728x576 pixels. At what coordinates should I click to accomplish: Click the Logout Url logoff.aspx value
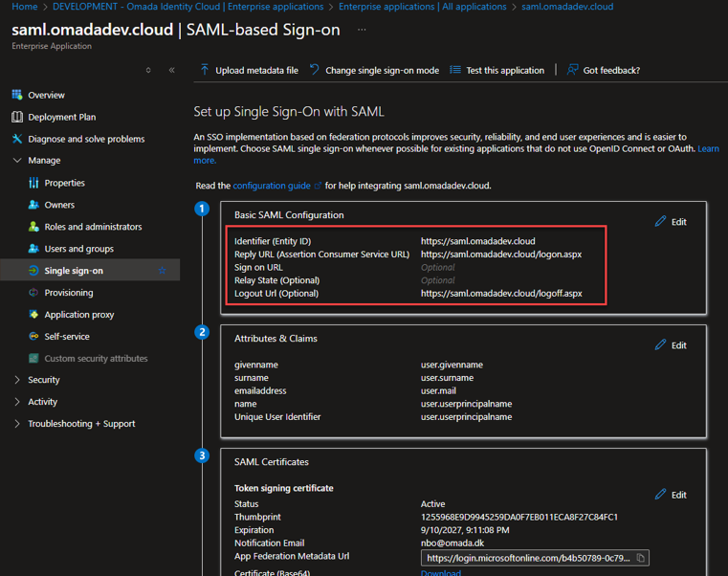501,293
